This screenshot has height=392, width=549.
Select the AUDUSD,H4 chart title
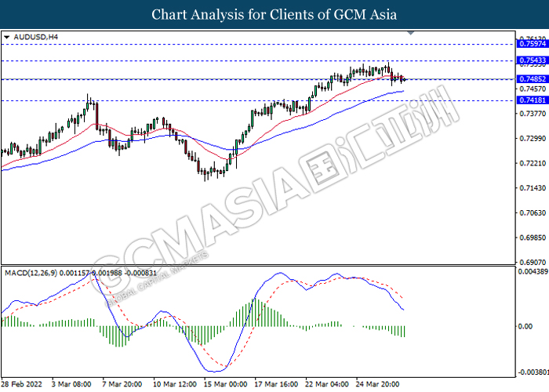(36, 37)
